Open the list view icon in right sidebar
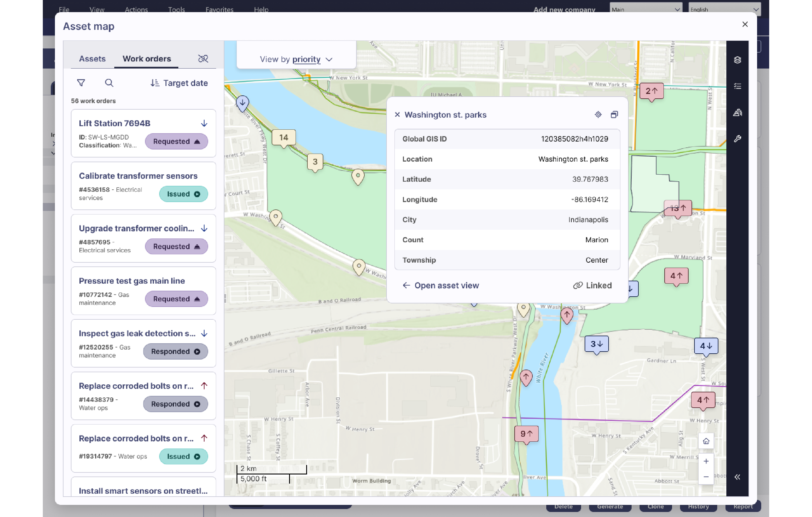Viewport: 812px width, 517px height. [x=737, y=86]
